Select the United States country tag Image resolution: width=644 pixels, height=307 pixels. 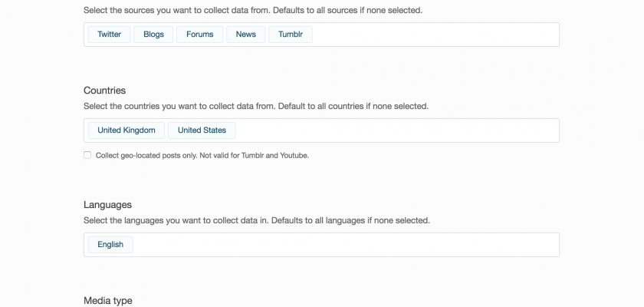point(202,130)
